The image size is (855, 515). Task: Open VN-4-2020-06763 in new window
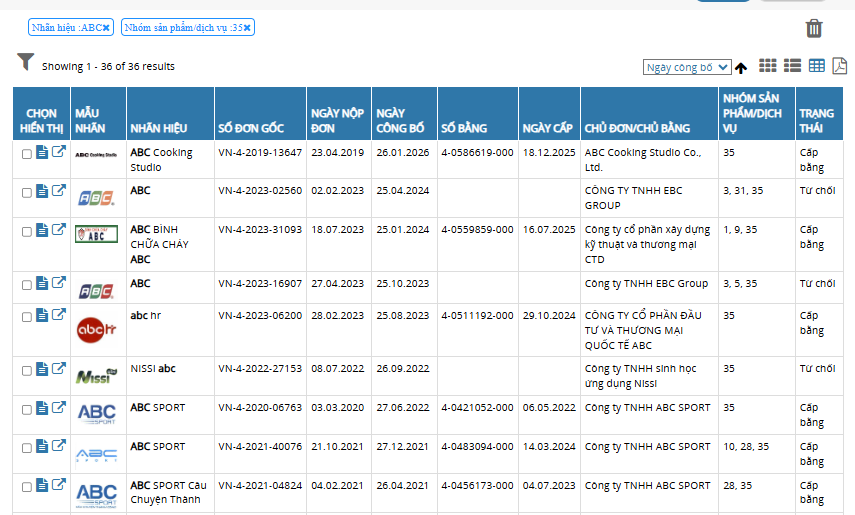coord(59,408)
